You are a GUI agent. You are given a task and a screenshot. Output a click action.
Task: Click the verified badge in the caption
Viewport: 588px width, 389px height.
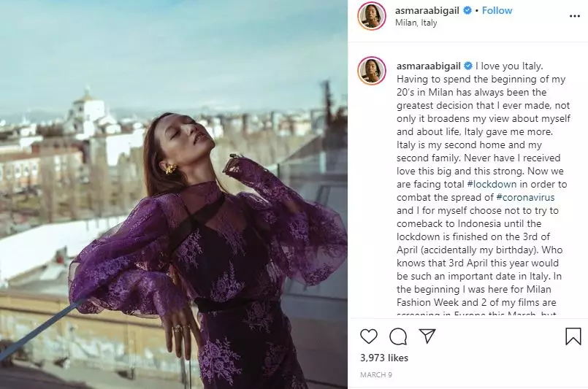coord(468,66)
